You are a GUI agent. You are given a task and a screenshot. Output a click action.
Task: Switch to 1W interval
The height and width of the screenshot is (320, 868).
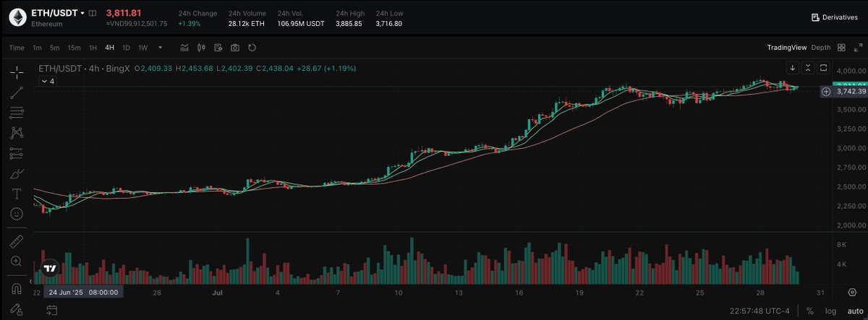(143, 48)
